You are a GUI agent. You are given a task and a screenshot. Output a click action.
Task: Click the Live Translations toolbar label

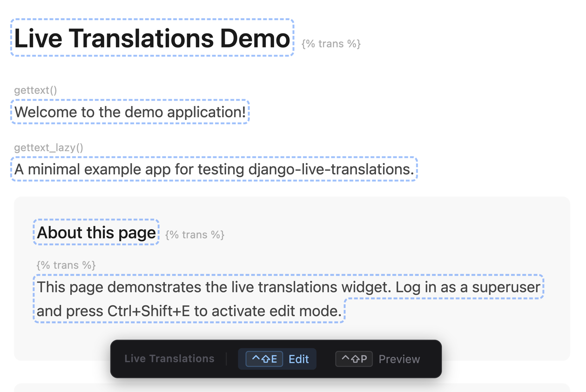point(169,359)
